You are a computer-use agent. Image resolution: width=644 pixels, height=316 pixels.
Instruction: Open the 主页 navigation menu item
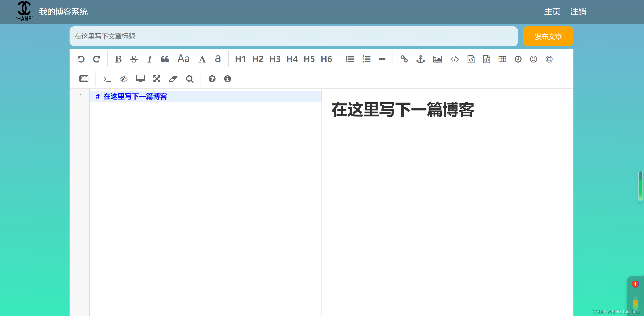click(x=552, y=12)
